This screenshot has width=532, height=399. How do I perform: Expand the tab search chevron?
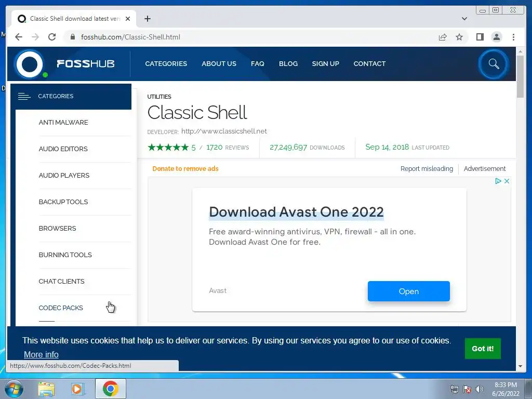464,19
